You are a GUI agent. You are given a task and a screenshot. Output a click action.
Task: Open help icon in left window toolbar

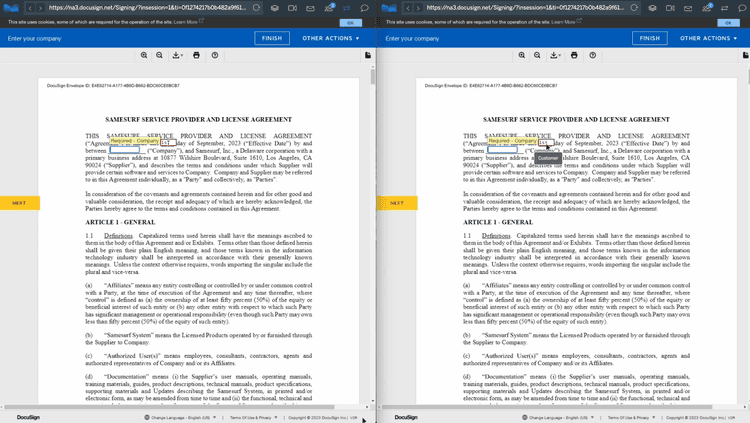point(215,56)
